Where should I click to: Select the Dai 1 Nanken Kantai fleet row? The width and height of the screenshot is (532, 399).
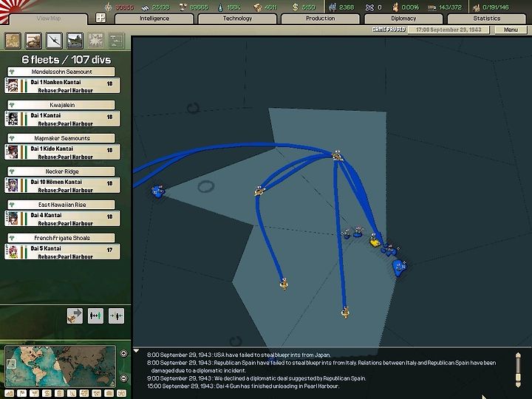point(62,86)
